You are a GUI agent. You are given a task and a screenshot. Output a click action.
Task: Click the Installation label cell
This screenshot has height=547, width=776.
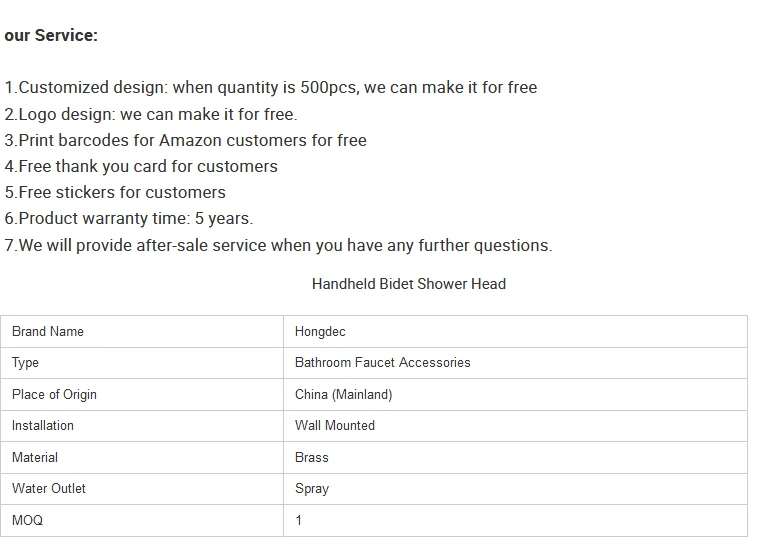click(x=43, y=426)
